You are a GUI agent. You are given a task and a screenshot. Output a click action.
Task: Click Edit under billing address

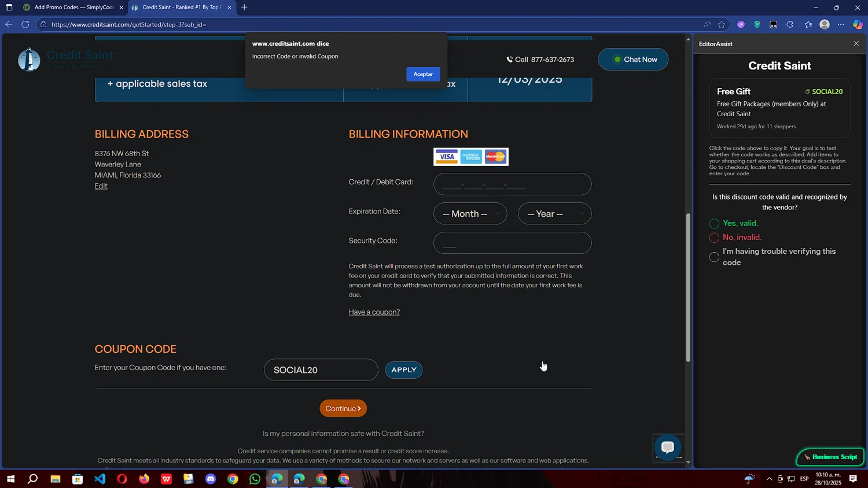pyautogui.click(x=101, y=186)
